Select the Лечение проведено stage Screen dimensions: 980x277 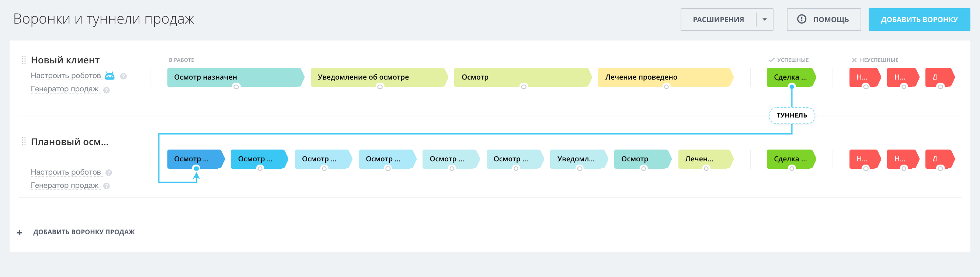[x=664, y=77]
